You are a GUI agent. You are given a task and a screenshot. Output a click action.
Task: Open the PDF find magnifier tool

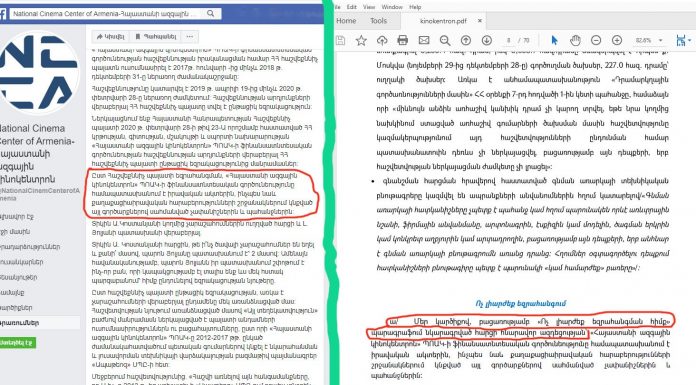(445, 40)
